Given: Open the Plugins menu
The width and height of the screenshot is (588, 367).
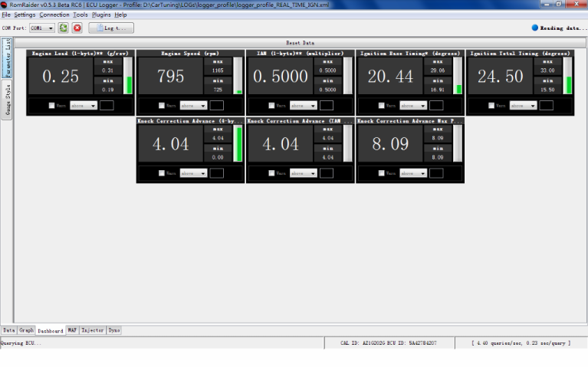Looking at the screenshot, I should click(x=101, y=15).
